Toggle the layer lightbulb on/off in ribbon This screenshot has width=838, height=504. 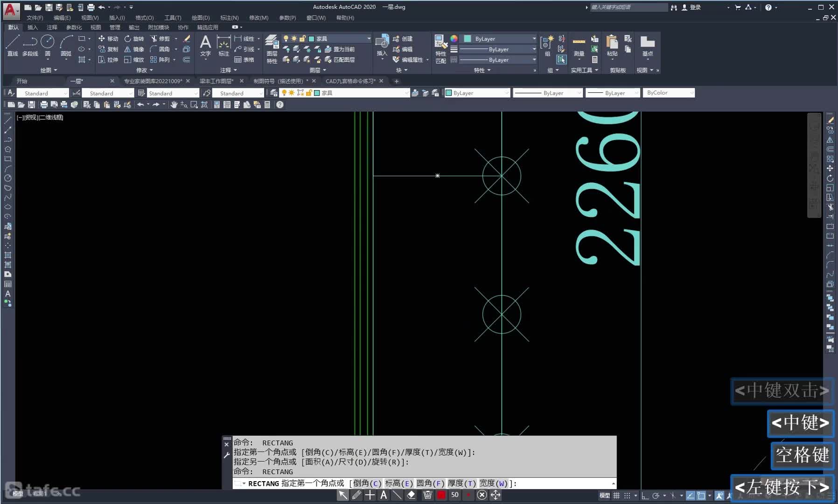pos(286,39)
